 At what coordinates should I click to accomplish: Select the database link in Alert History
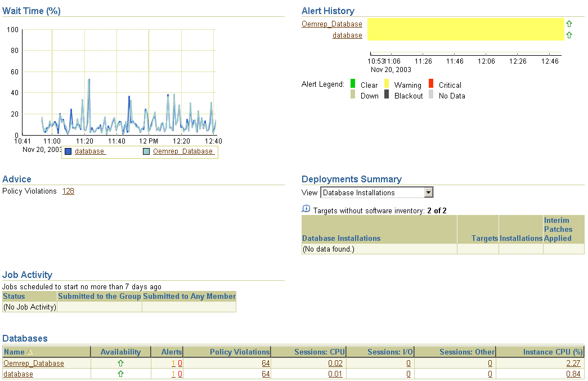[x=347, y=35]
